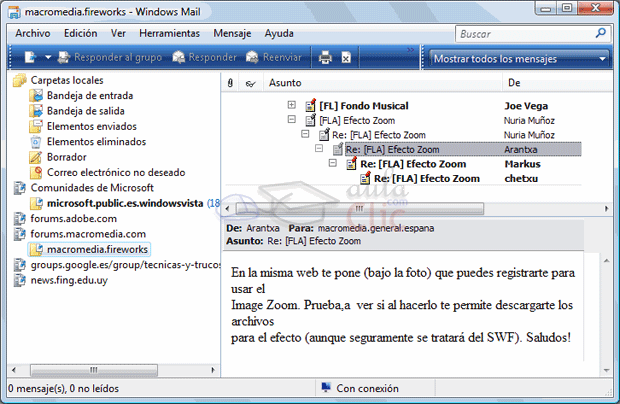The height and width of the screenshot is (404, 620).
Task: Click the Reenviar button
Action: point(273,58)
